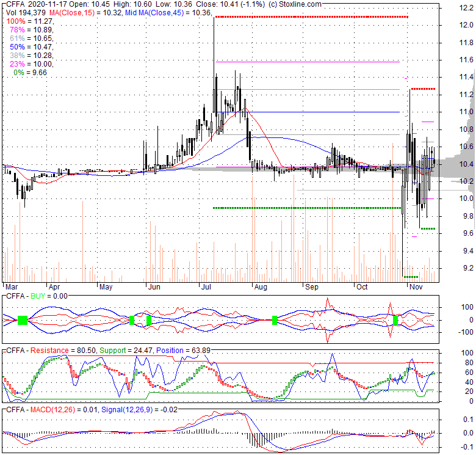Click the 11.0 price axis label
This screenshot has width=476, height=455.
click(466, 112)
